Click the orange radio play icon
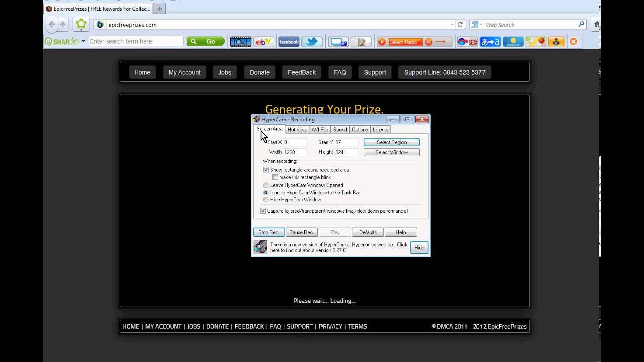Viewport: 644px width, 362px height. point(382,42)
